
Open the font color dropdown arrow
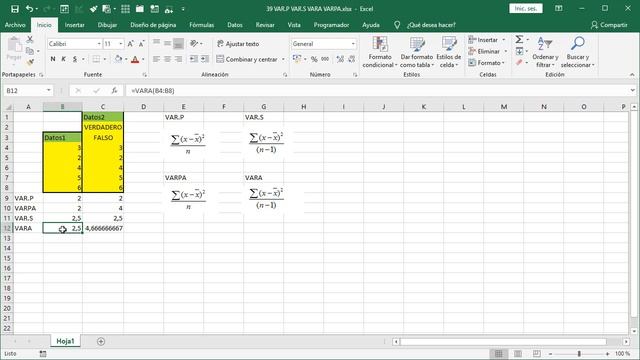click(x=143, y=59)
